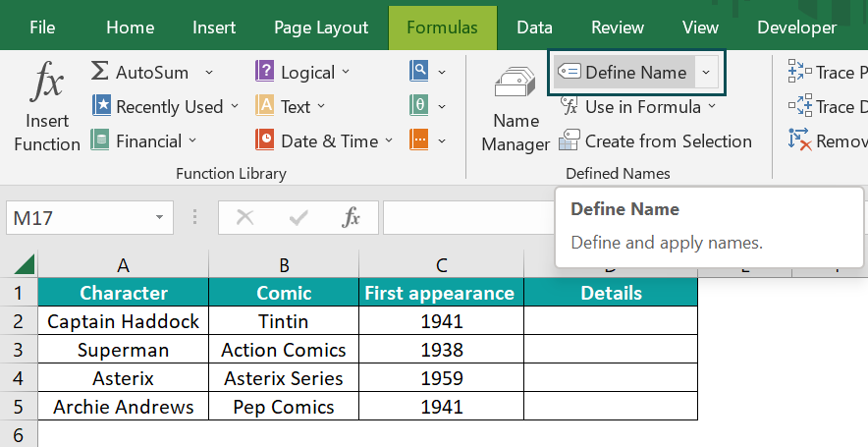Expand the More Functions dropdown arrow
The width and height of the screenshot is (868, 447).
(442, 140)
